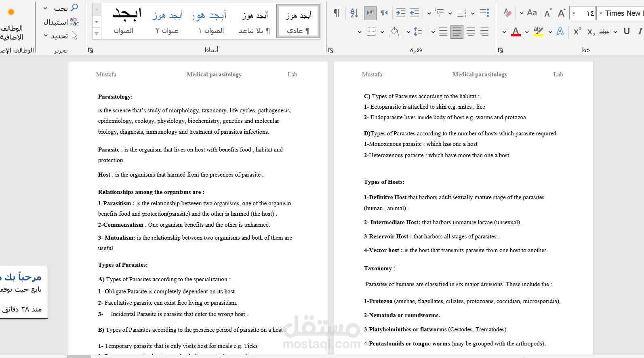Viewport: 644px width, 358px height.
Task: Apply the yellow text highlight color
Action: (538, 32)
